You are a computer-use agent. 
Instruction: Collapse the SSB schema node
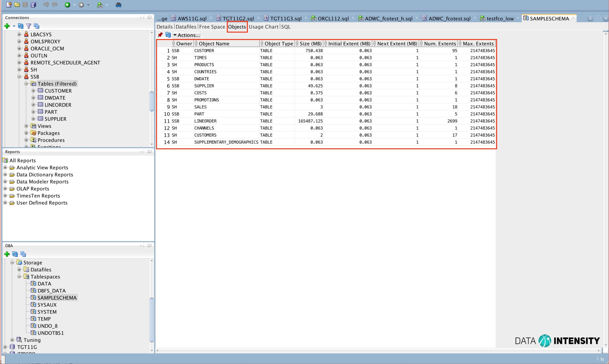(x=19, y=77)
